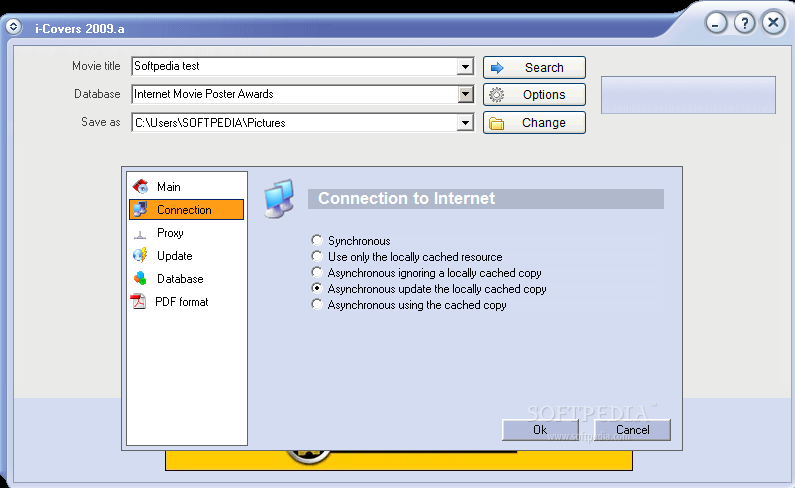
Task: Click the folder icon on Change
Action: pos(497,123)
